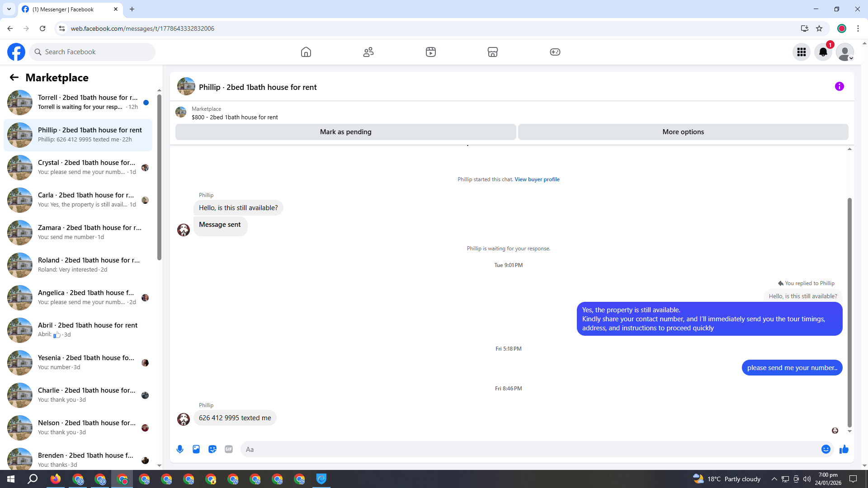This screenshot has height=488, width=868.
Task: Open notifications bell icon
Action: click(823, 52)
